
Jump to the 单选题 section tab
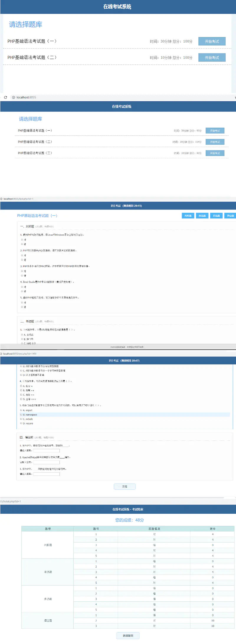tap(202, 216)
